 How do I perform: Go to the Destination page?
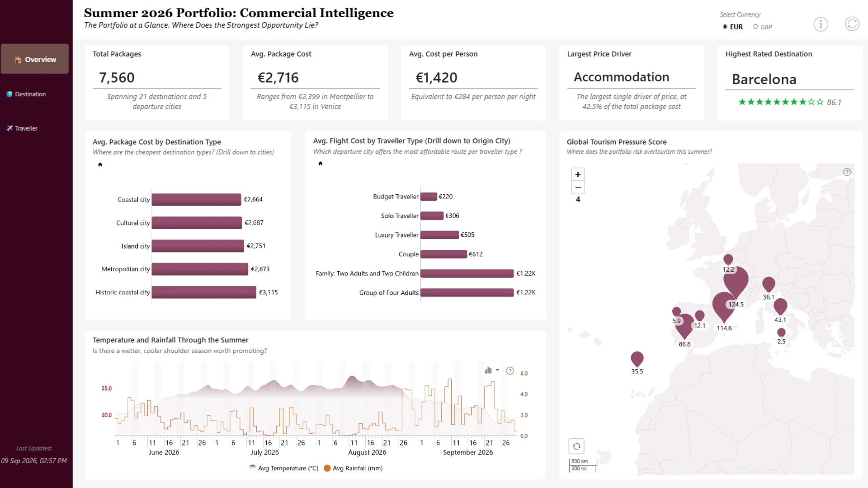(x=26, y=94)
